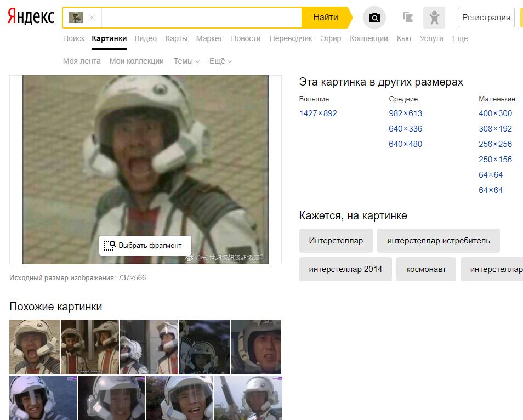Expand the Темы dropdown

(x=186, y=61)
